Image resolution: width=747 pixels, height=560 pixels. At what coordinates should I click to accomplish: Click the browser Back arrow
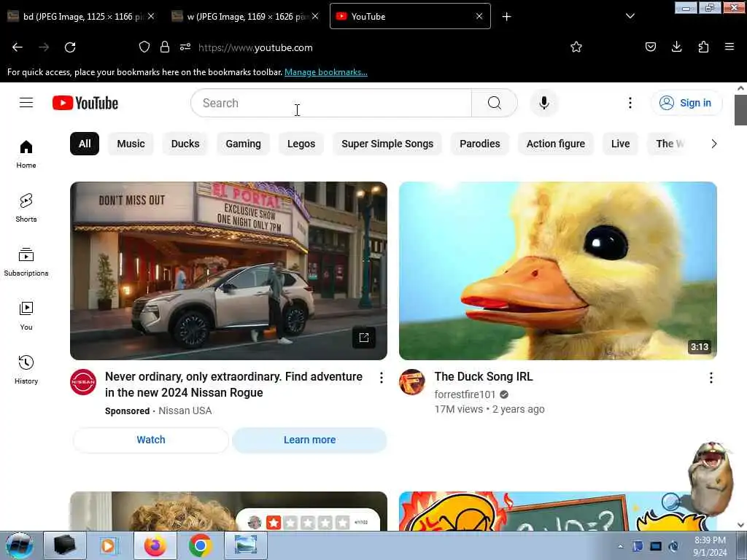point(18,47)
